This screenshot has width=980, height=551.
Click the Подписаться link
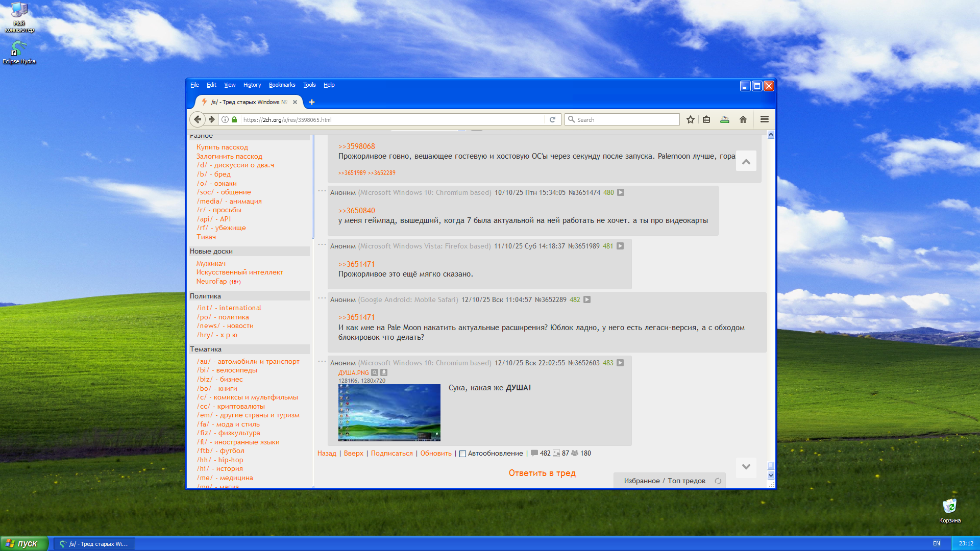(391, 453)
